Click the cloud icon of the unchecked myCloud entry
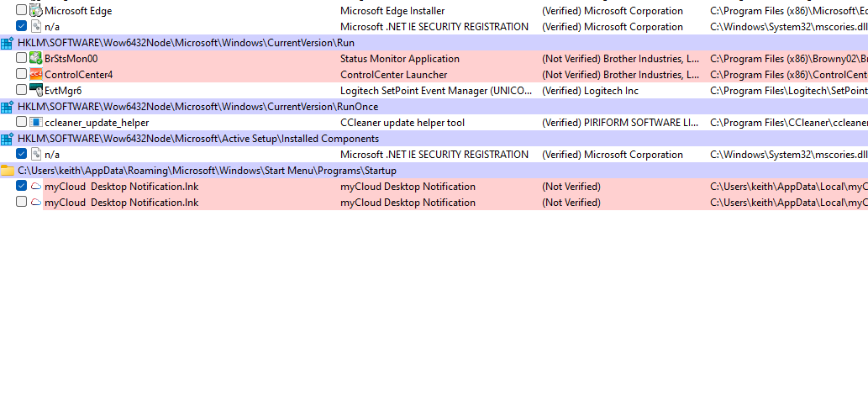This screenshot has width=868, height=401. pos(36,202)
